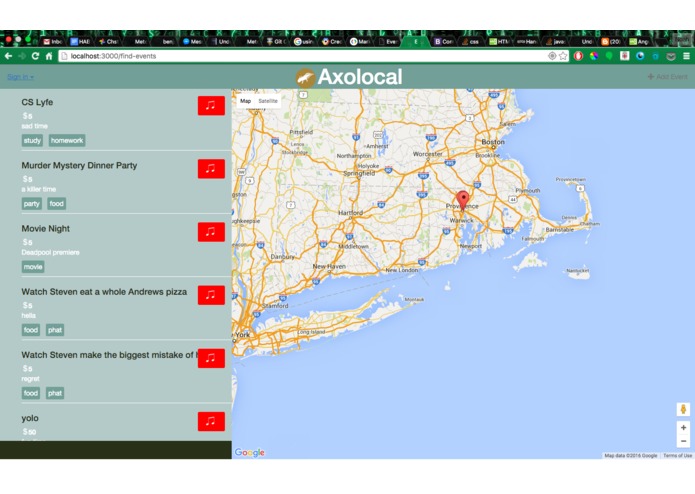
Task: Click the Hartford label on the map
Action: [351, 213]
